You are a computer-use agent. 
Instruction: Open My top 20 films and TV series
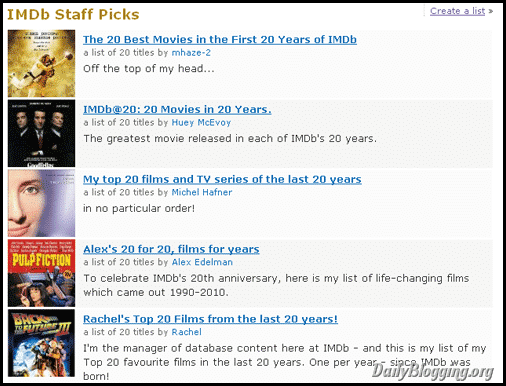pos(222,179)
